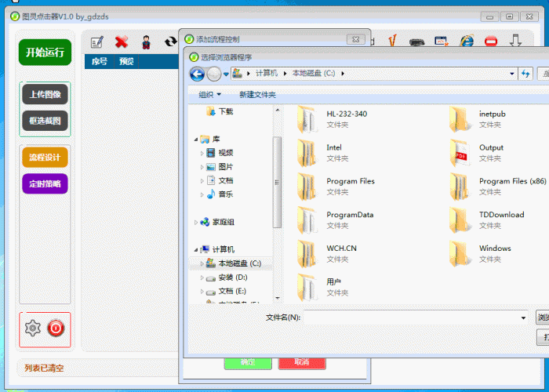This screenshot has width=549, height=392.
Task: Go back with the blue arrow button
Action: tap(197, 74)
